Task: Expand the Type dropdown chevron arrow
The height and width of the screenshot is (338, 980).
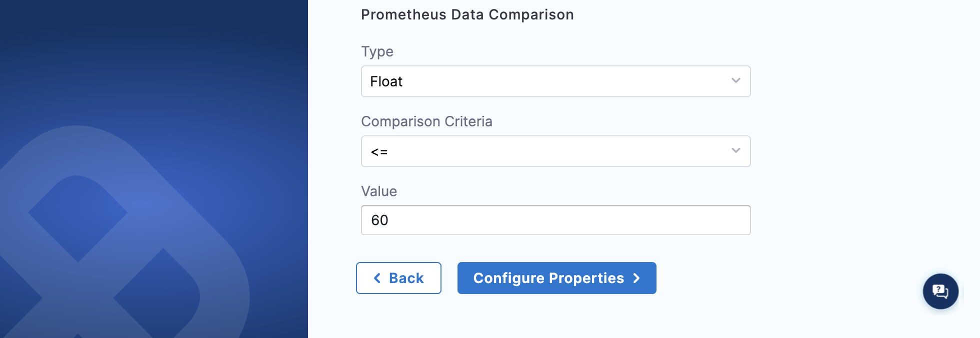Action: tap(735, 81)
